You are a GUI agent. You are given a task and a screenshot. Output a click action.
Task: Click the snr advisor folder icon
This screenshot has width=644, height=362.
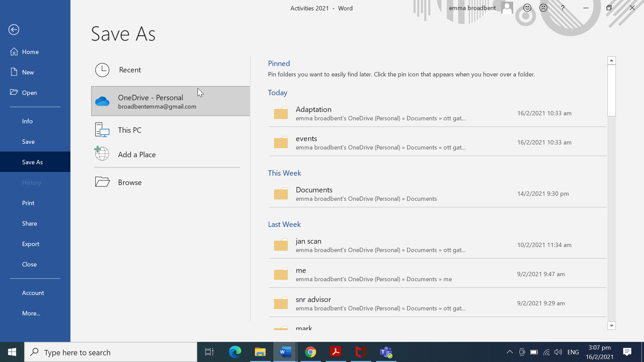pyautogui.click(x=281, y=303)
